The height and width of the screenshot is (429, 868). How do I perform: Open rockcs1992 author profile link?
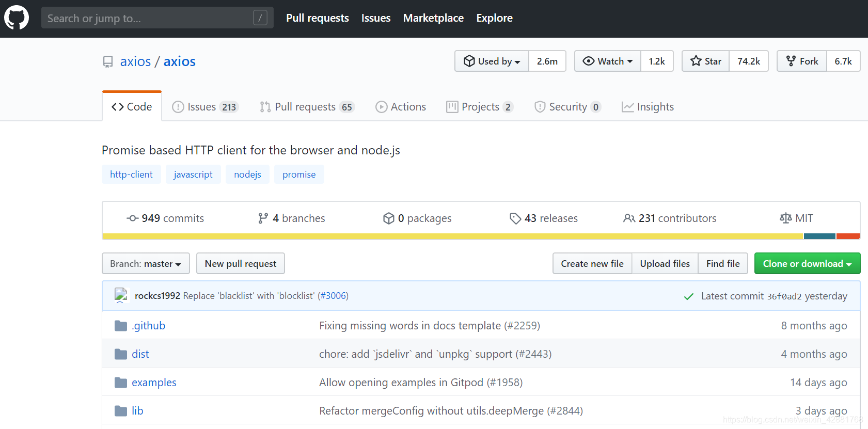(x=157, y=296)
